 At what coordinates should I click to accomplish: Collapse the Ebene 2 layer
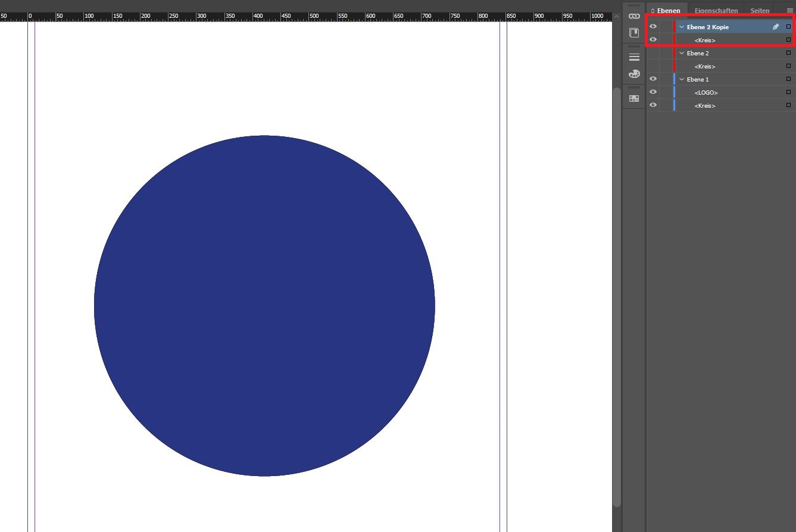click(x=682, y=54)
